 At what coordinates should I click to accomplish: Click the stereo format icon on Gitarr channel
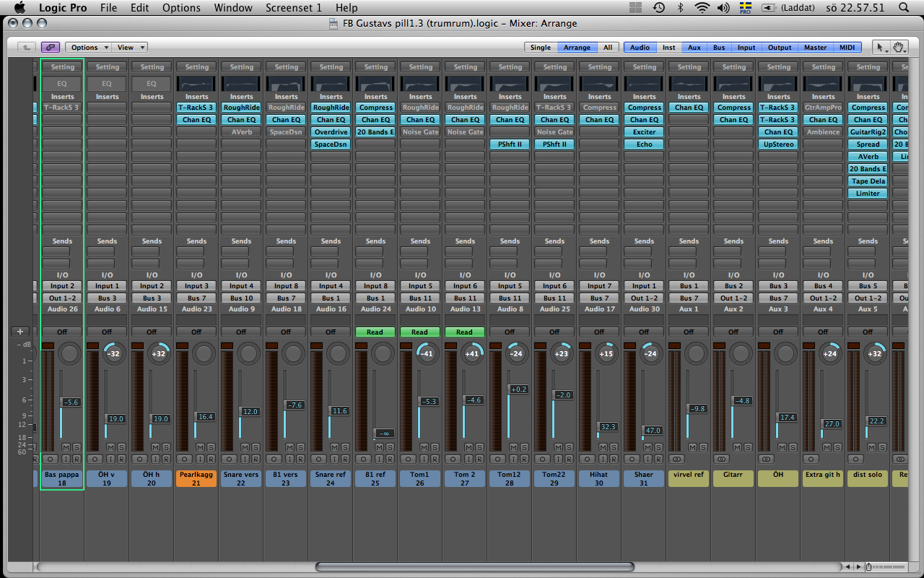tap(722, 459)
